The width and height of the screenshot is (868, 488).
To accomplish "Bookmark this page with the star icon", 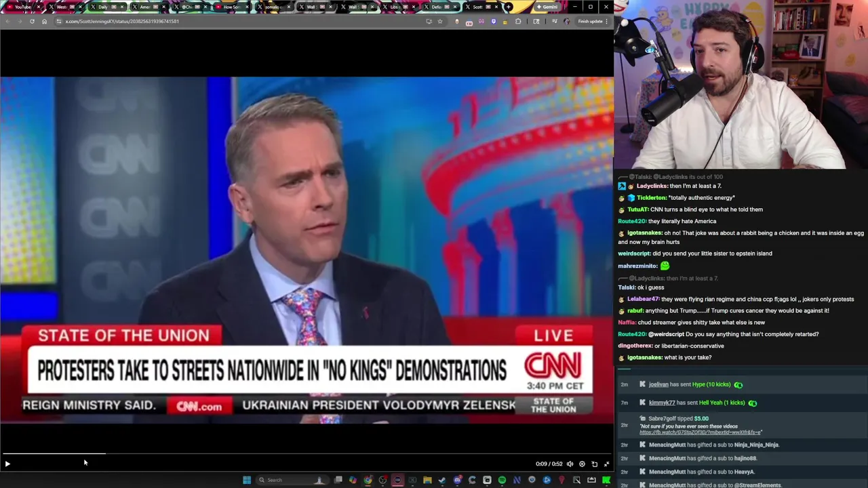I will (440, 21).
